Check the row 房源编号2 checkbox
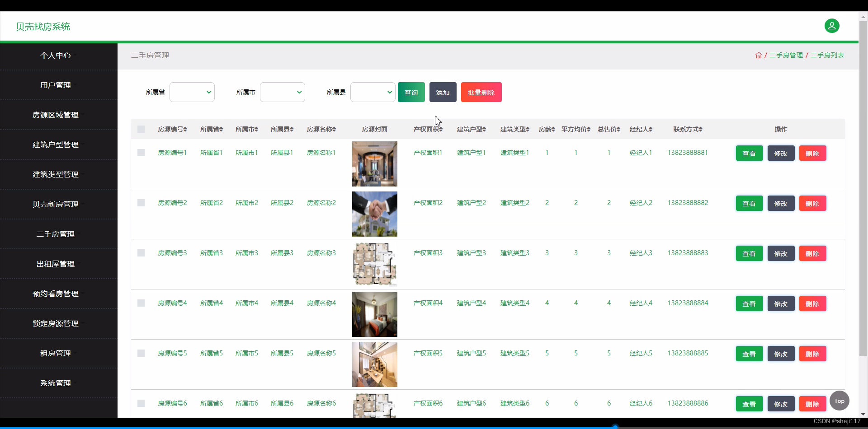 pos(141,203)
